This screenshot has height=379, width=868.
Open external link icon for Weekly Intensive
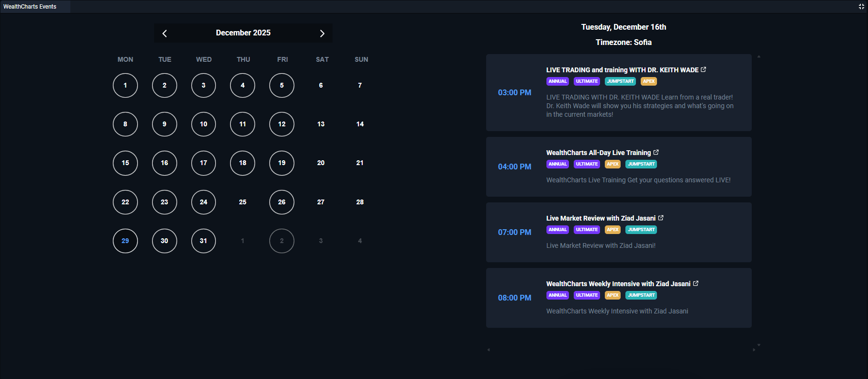[696, 283]
